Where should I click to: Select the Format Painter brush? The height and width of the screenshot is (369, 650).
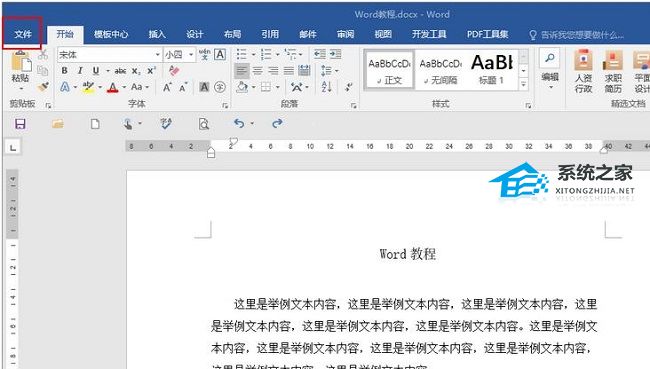pyautogui.click(x=43, y=87)
